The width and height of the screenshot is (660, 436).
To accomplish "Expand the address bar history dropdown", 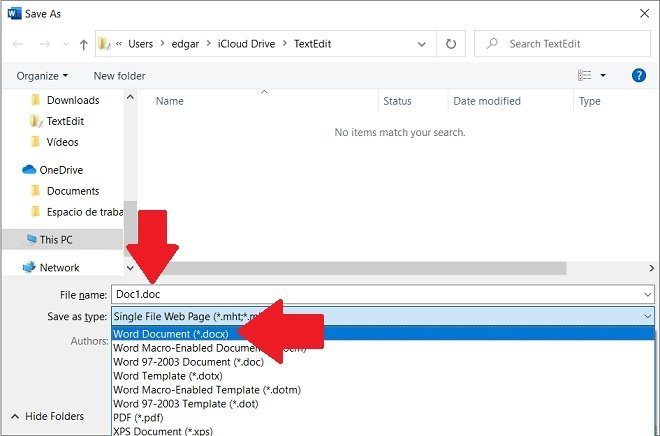I will 421,44.
